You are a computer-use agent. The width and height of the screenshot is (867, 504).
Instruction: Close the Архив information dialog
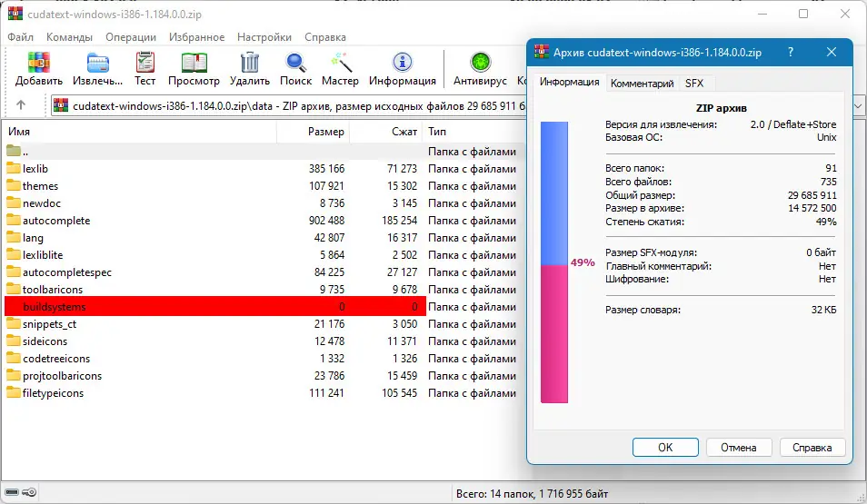click(x=831, y=52)
